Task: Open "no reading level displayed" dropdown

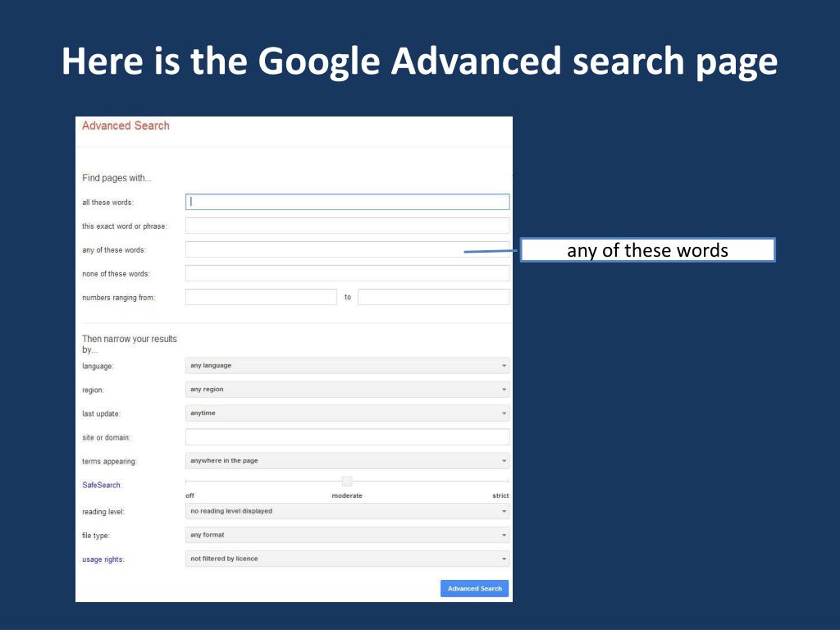Action: coord(347,511)
